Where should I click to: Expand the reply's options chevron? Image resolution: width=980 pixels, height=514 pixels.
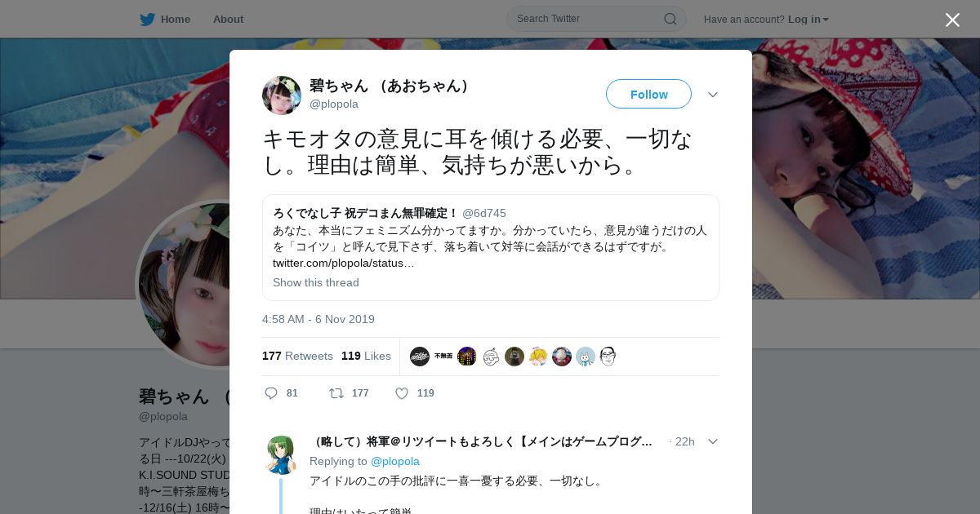point(713,441)
